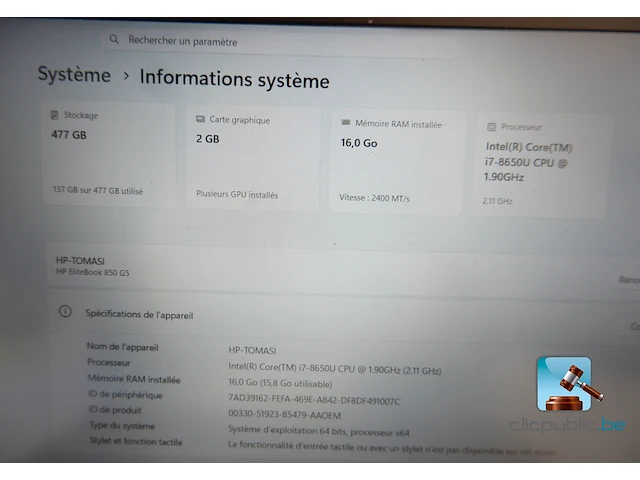640x480 pixels.
Task: Focus the 'Rechercher un paramètre' search field
Action: 280,42
